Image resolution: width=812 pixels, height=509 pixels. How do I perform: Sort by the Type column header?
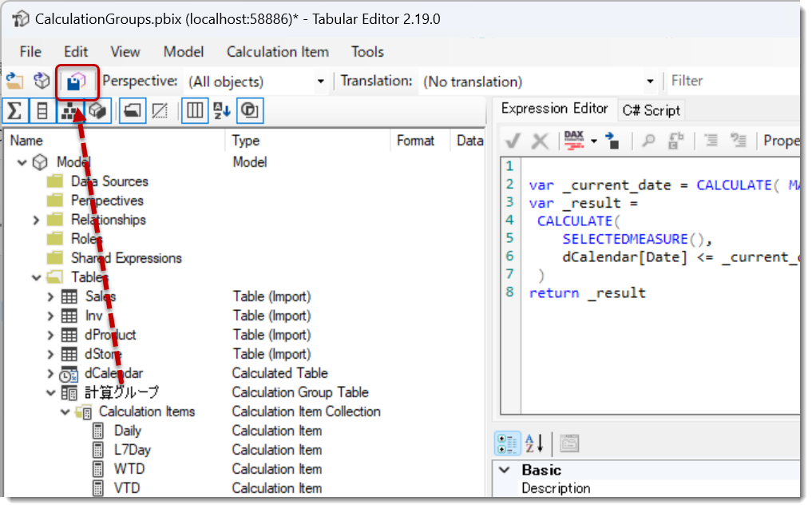(x=309, y=141)
